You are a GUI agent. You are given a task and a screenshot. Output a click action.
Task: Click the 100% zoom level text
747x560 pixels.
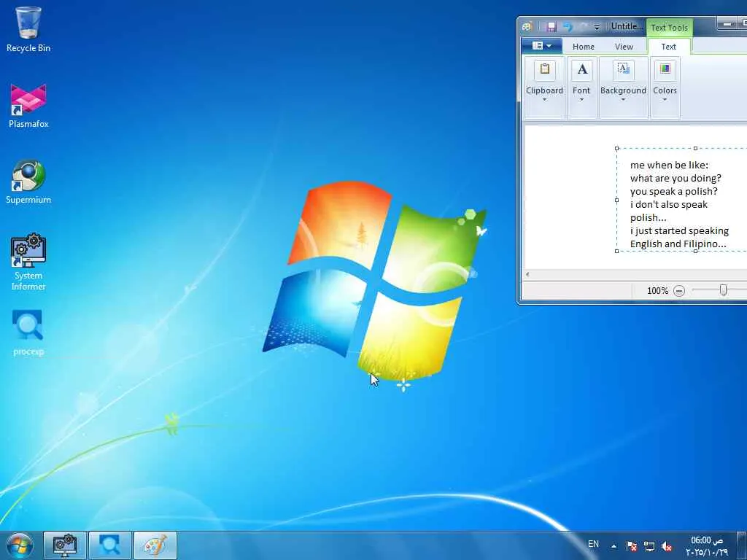tap(657, 290)
